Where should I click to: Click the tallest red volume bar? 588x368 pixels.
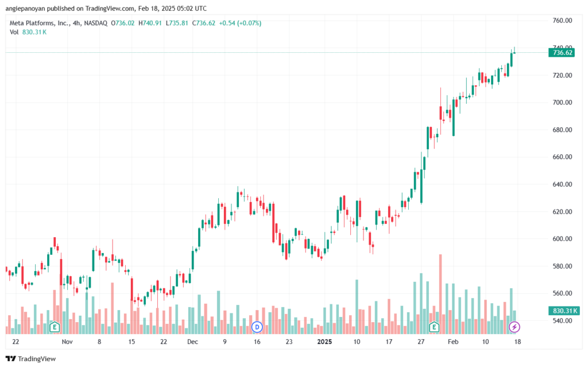coord(440,294)
